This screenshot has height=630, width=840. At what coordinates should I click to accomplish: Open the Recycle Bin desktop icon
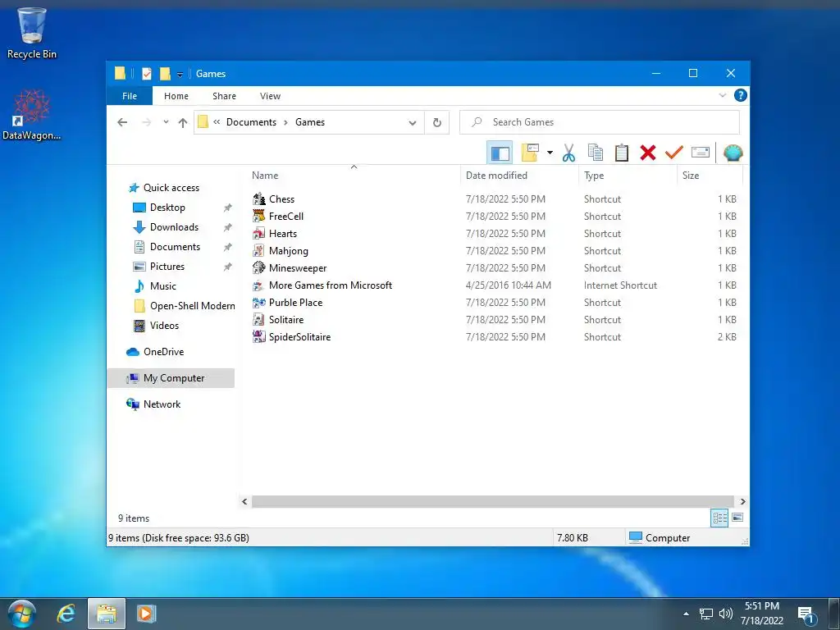pyautogui.click(x=32, y=33)
